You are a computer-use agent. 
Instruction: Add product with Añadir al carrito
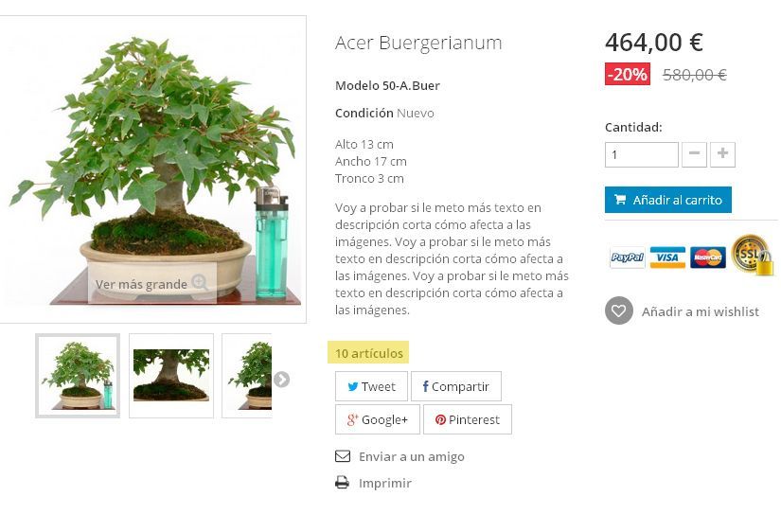pos(668,200)
